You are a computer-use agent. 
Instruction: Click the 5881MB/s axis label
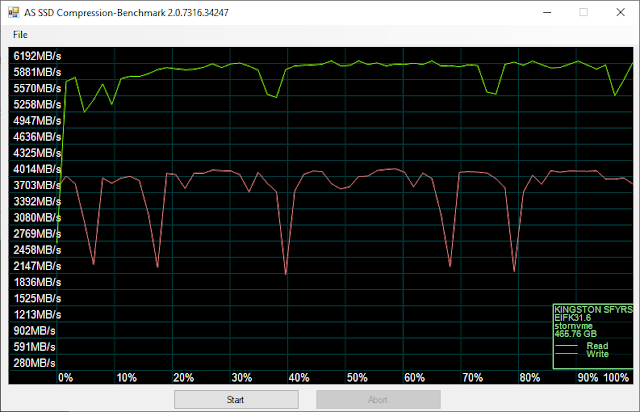tap(37, 72)
